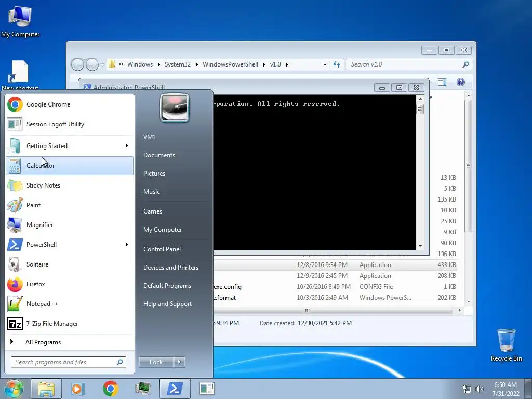Viewport: 532px width, 399px height.
Task: Expand Getting Started submenu arrow
Action: click(127, 146)
